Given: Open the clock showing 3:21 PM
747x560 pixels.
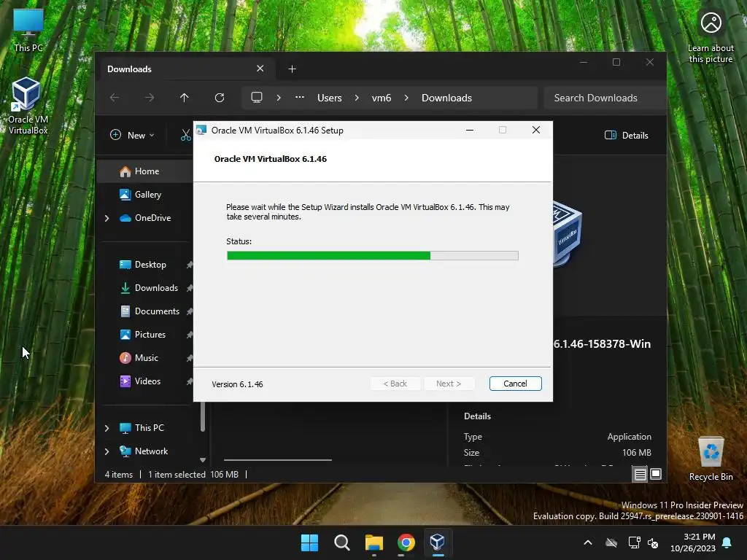Looking at the screenshot, I should pyautogui.click(x=693, y=542).
